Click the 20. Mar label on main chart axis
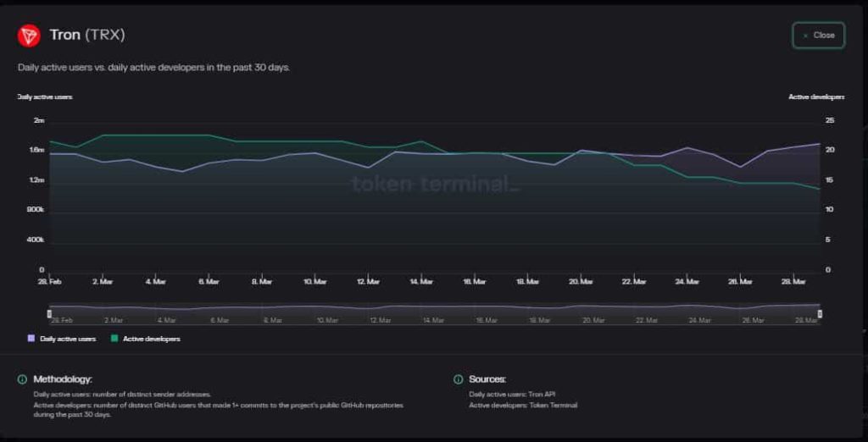This screenshot has width=868, height=442. point(581,281)
